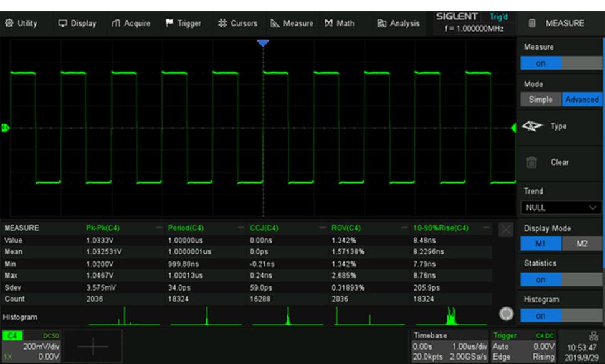Click the round reset statistics icon
This screenshot has height=364, width=605.
508,312
